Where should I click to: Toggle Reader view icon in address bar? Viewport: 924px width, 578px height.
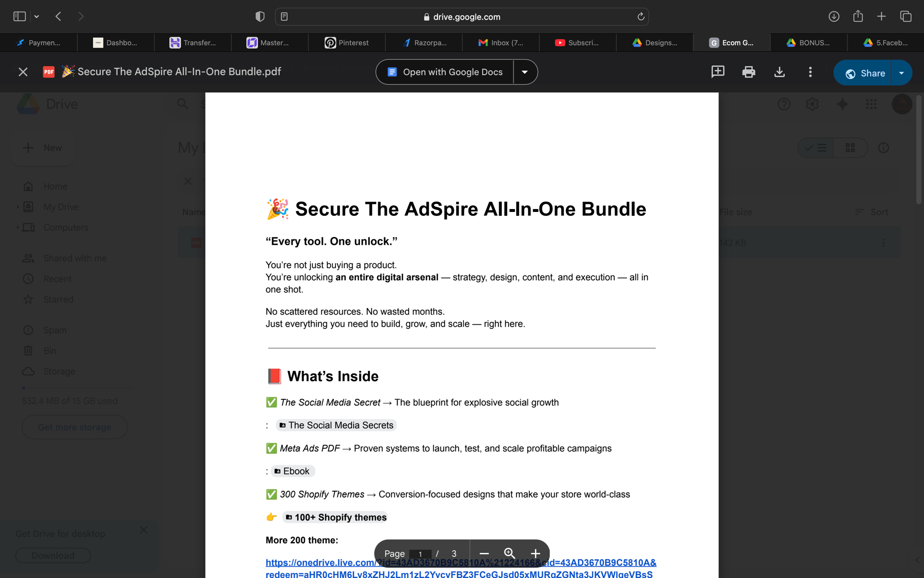coord(284,17)
